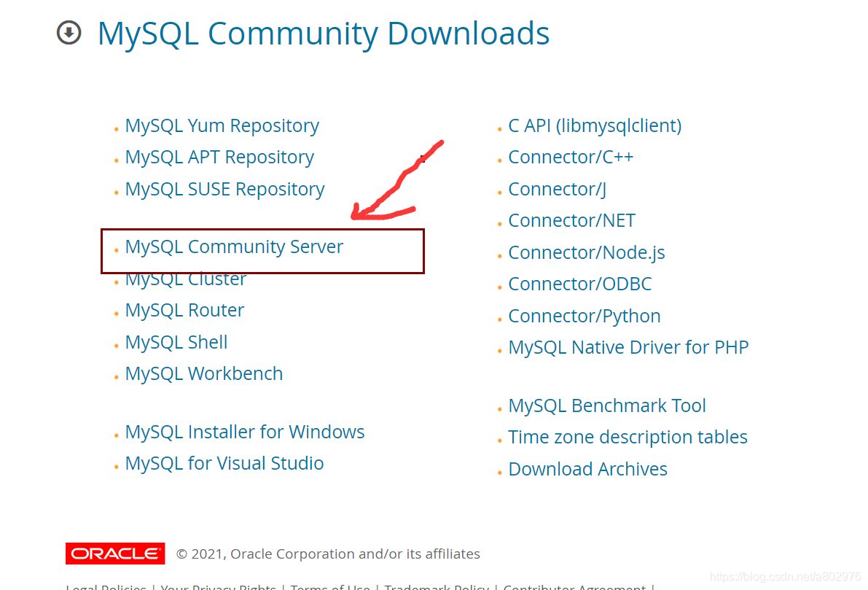The height and width of the screenshot is (590, 868).
Task: Open MySQL for Visual Studio
Action: pyautogui.click(x=224, y=463)
